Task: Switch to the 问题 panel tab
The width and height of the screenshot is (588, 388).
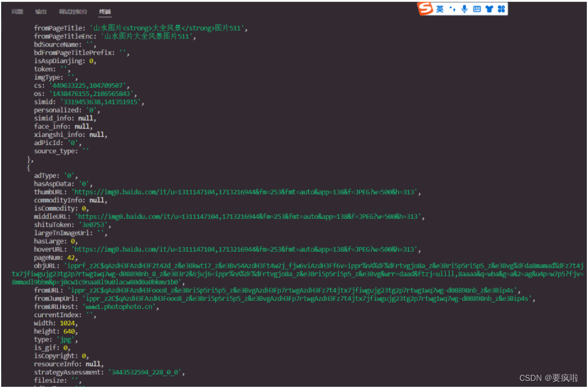Action: coord(17,12)
